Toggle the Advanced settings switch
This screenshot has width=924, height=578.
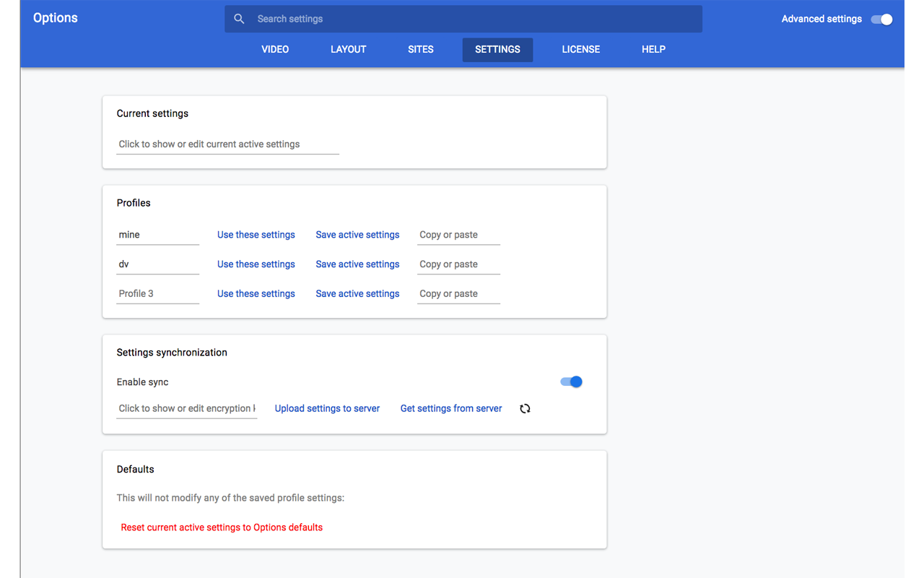[881, 20]
